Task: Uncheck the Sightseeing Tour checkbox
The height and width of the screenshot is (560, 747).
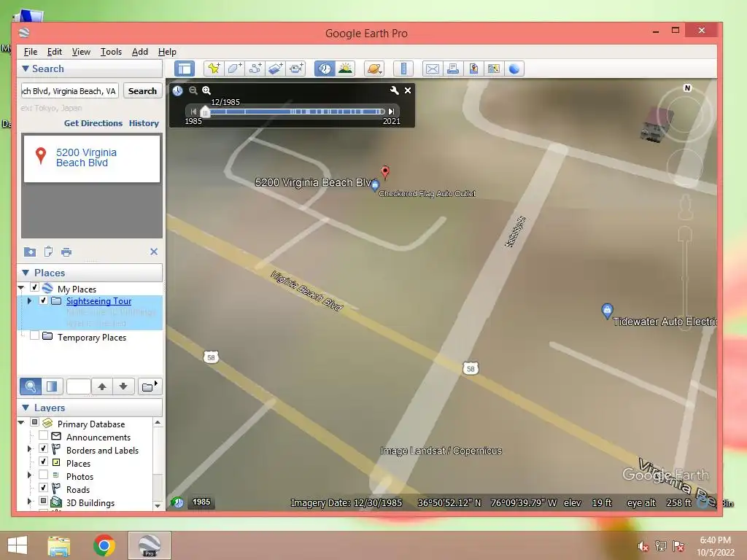Action: 43,300
